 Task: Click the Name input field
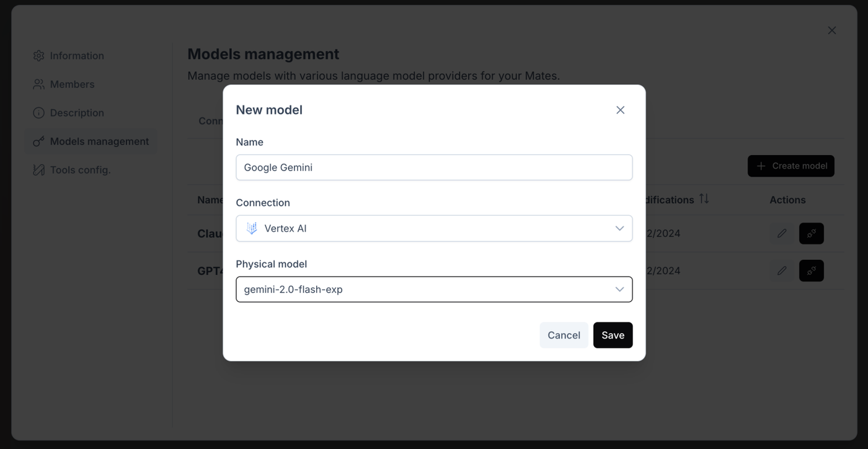pos(434,167)
